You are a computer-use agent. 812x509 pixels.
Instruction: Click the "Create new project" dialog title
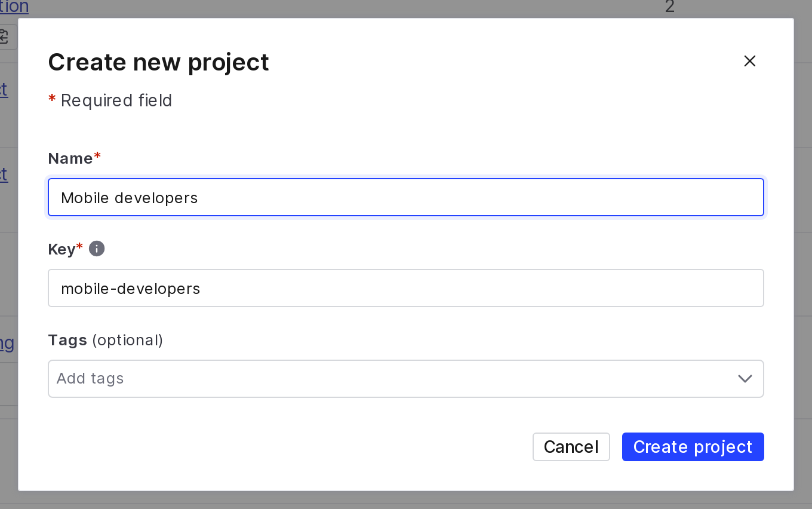[158, 62]
